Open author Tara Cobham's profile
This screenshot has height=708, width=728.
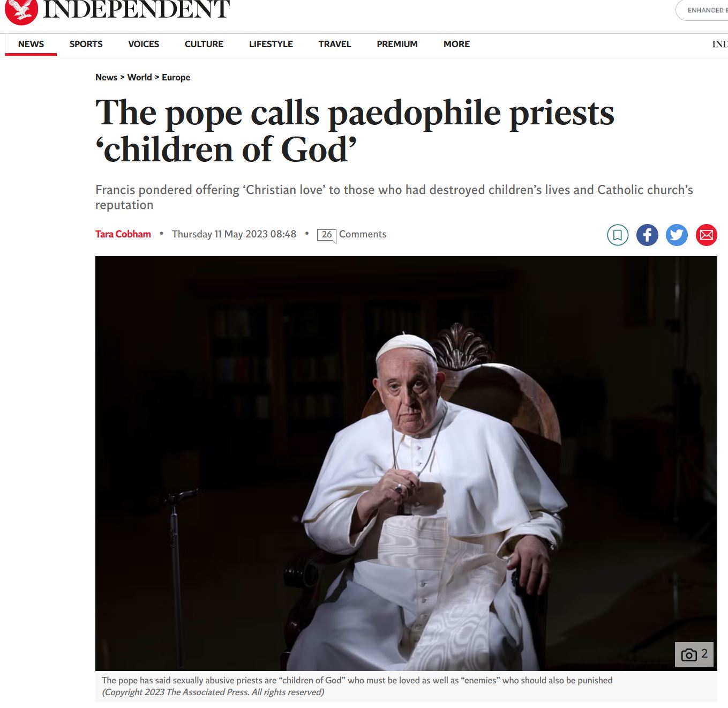coord(123,234)
